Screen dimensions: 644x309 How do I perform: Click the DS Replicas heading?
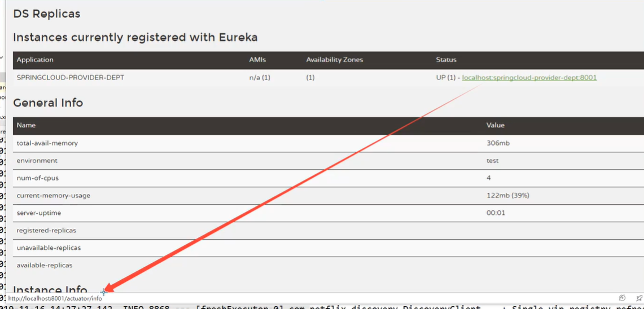point(46,14)
